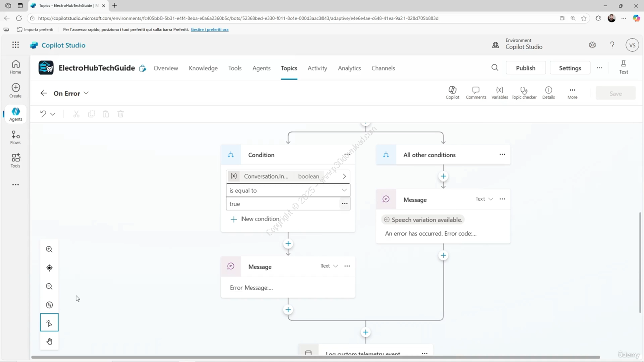Open the Comments panel
Screen dimensions: 644x362
tap(475, 92)
